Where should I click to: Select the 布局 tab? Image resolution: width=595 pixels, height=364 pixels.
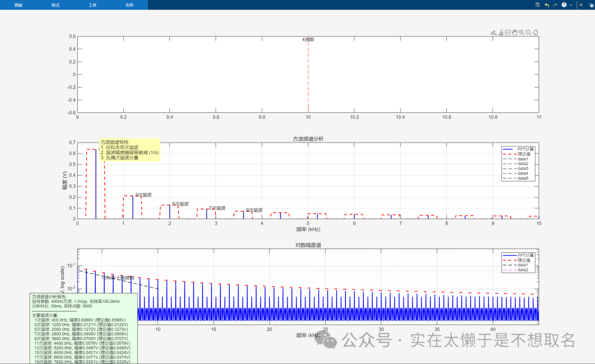[x=129, y=4]
